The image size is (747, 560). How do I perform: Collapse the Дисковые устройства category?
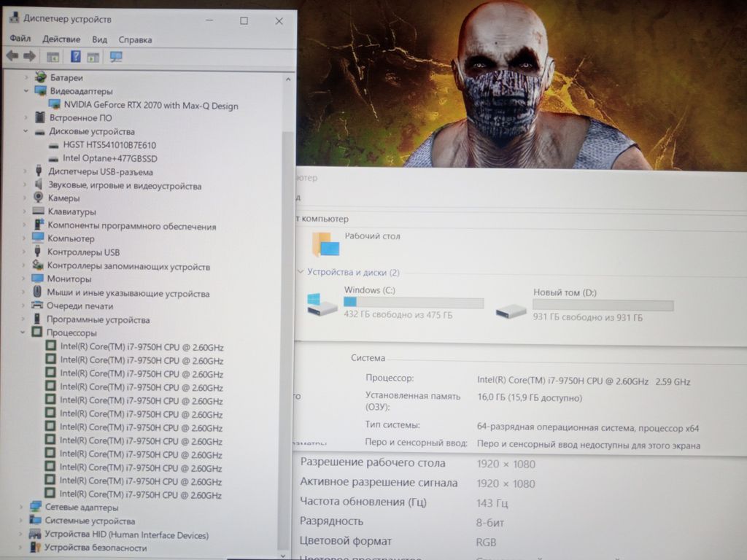pyautogui.click(x=26, y=131)
